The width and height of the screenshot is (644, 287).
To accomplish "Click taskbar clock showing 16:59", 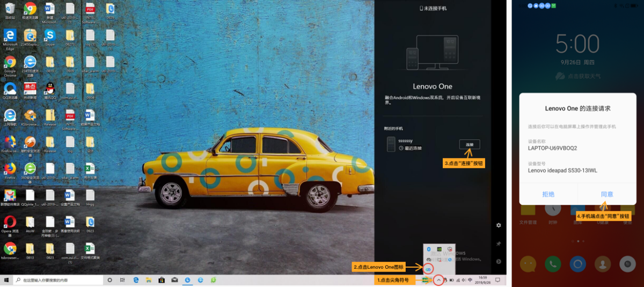I will pos(482,280).
